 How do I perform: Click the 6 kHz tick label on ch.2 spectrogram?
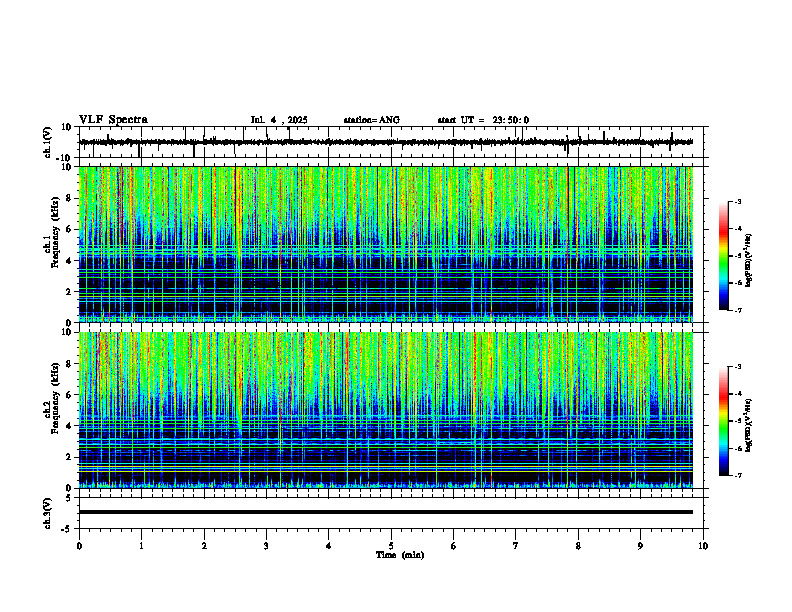pyautogui.click(x=70, y=395)
